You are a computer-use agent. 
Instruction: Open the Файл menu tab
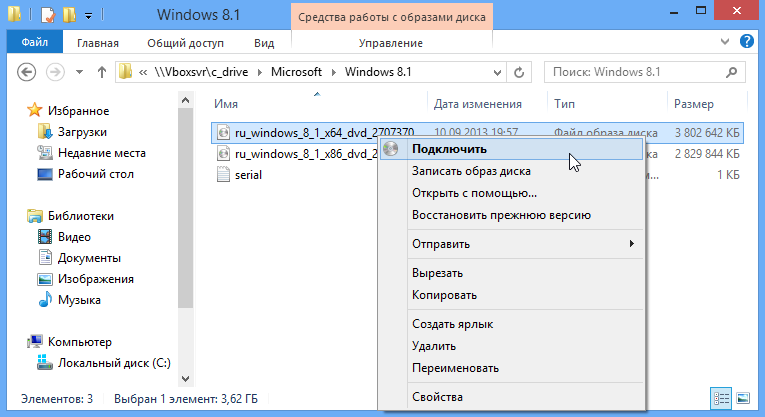tap(35, 43)
